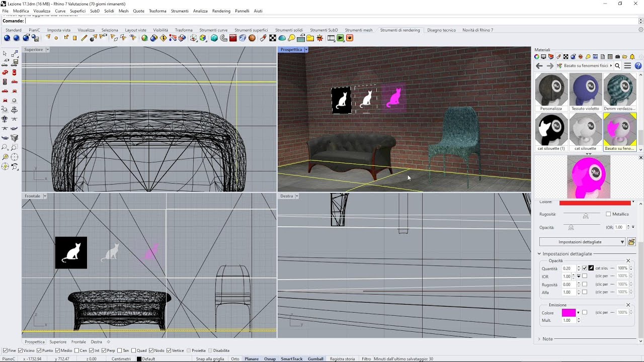The height and width of the screenshot is (362, 644).
Task: Open the Modifica menu
Action: (x=21, y=11)
